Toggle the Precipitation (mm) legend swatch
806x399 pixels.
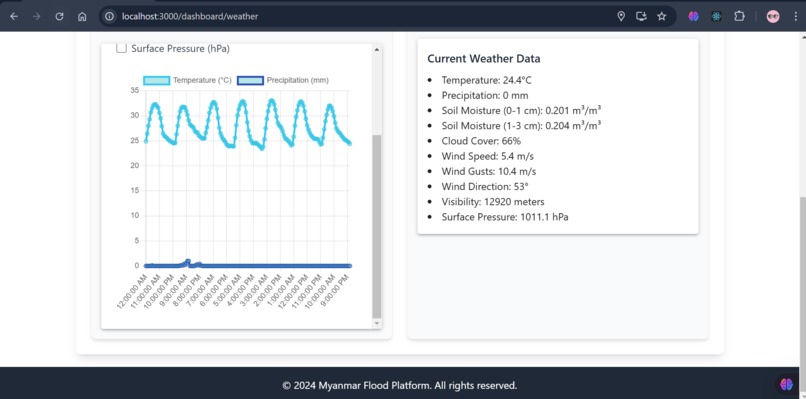pos(250,80)
